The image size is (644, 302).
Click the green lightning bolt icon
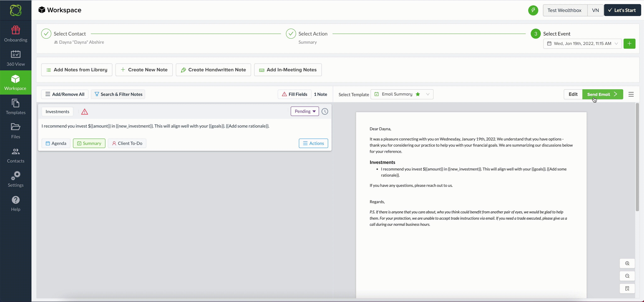[533, 10]
